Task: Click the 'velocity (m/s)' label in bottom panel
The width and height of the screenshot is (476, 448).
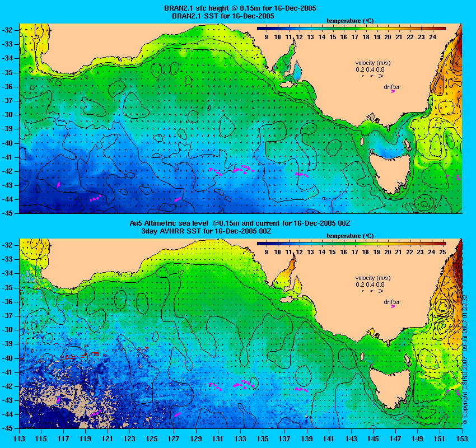Action: pos(373,278)
